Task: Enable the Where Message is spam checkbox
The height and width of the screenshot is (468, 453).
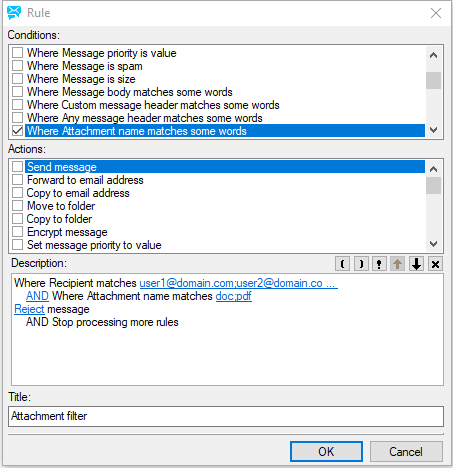Action: click(17, 66)
